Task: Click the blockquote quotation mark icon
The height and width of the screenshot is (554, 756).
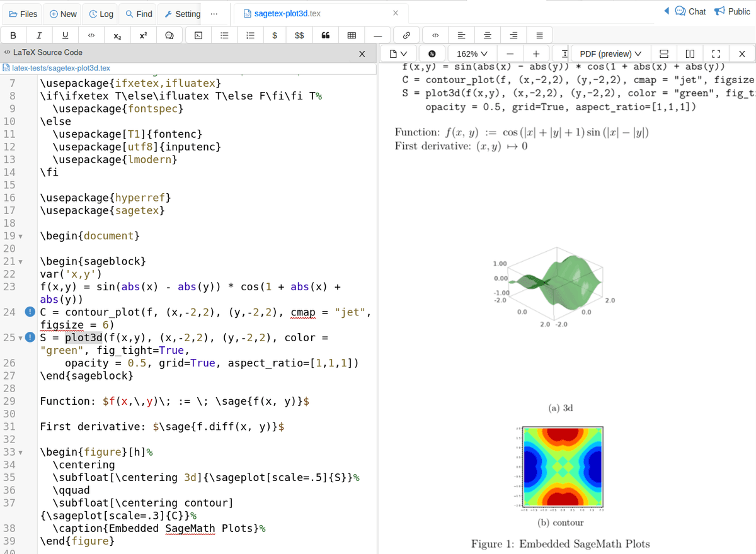Action: pos(326,35)
